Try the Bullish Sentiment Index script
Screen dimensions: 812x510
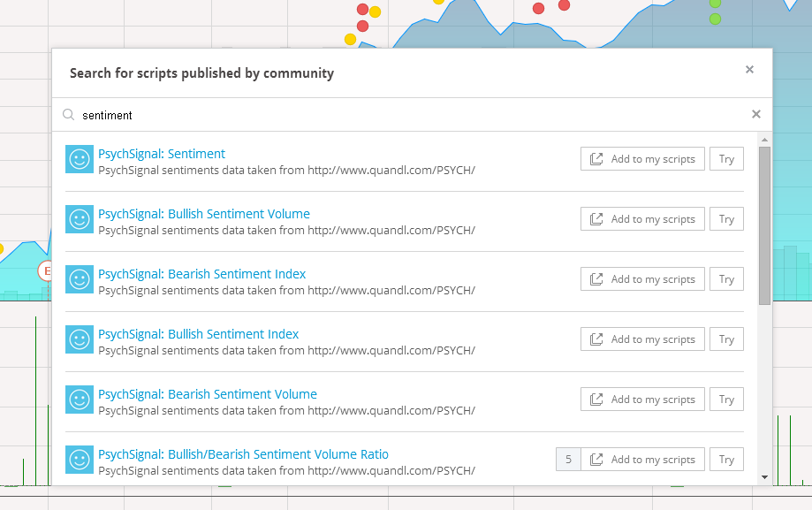point(726,339)
